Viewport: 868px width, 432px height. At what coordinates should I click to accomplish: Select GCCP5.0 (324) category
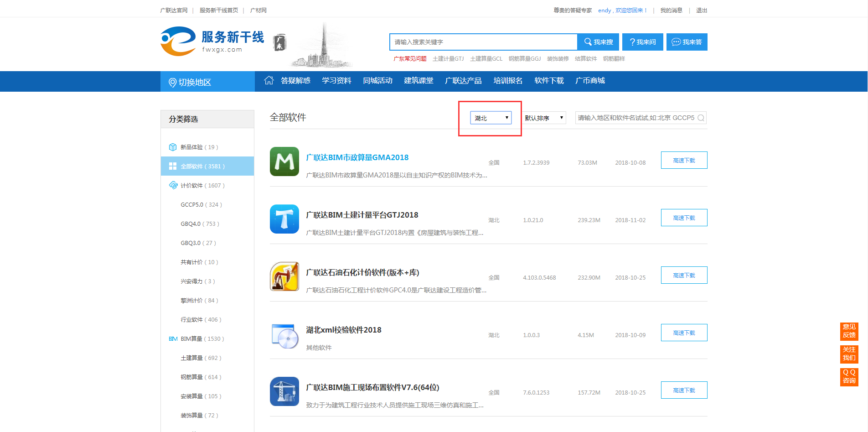(x=201, y=205)
